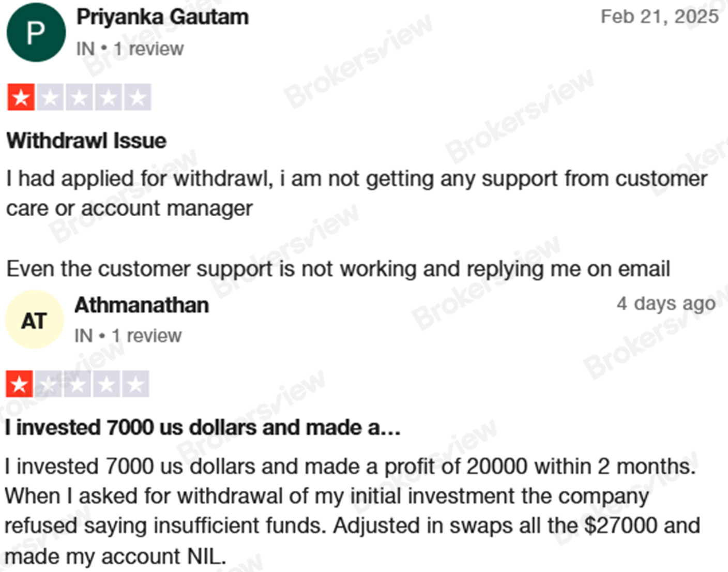This screenshot has height=572, width=728.
Task: Click the Feb 21, 2025 review date
Action: point(659,17)
